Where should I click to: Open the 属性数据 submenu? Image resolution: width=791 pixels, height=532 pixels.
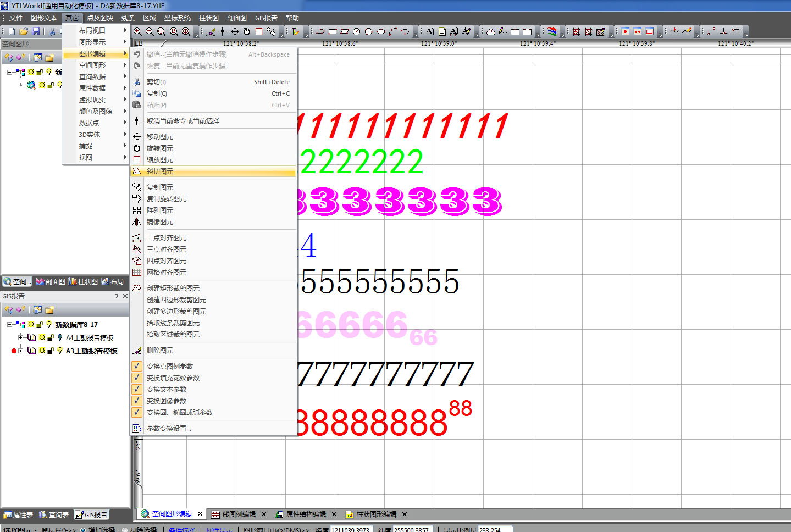tap(96, 88)
